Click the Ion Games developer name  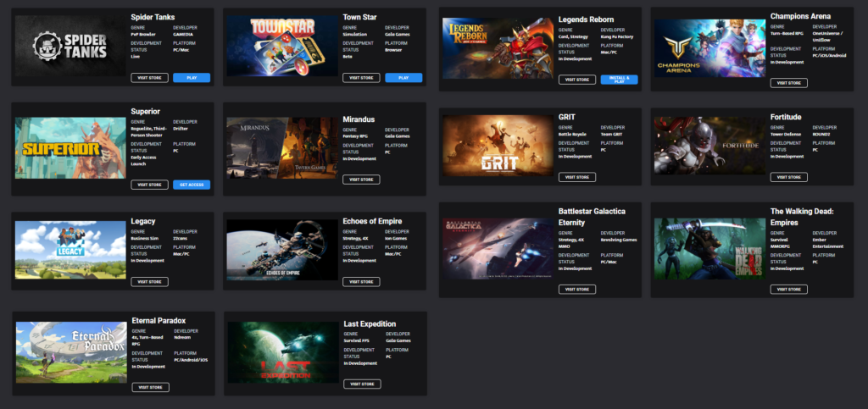397,238
